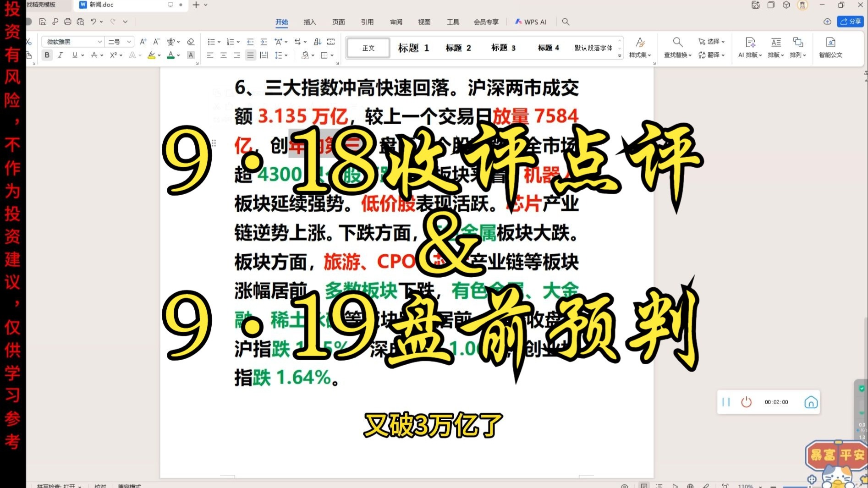Toggle Bold formatting button
This screenshot has width=868, height=488.
click(x=47, y=55)
